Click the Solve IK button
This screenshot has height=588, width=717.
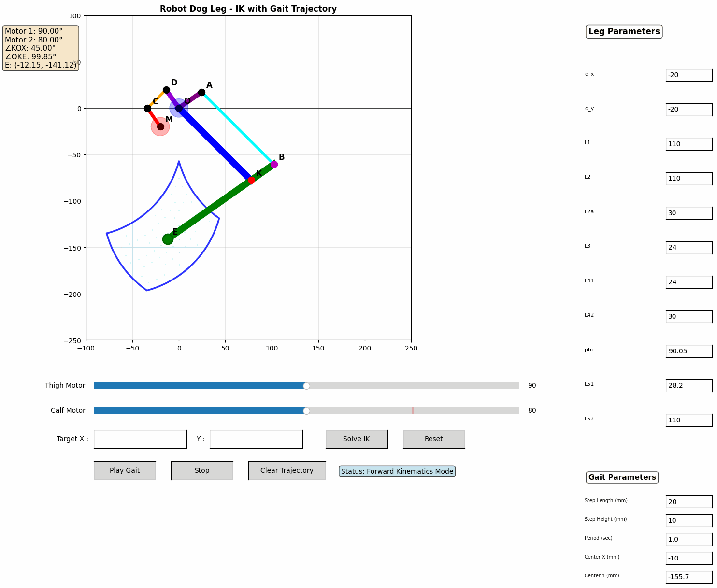tap(356, 439)
